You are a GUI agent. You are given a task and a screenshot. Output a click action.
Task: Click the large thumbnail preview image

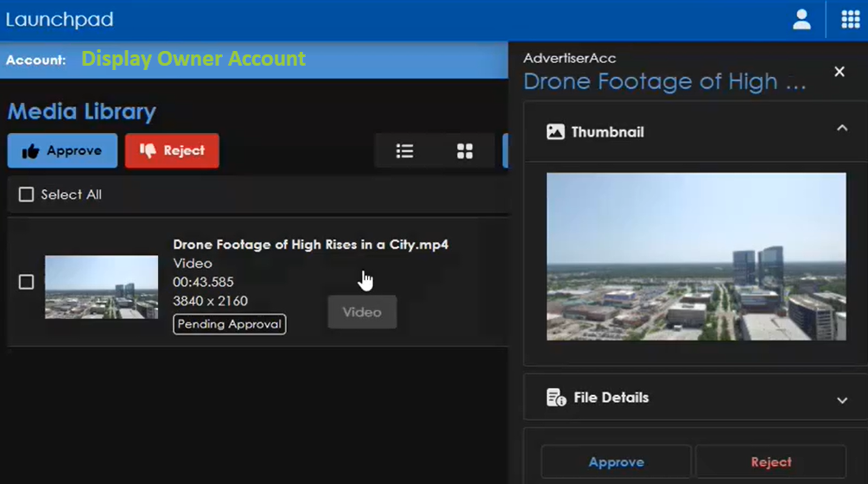pyautogui.click(x=696, y=257)
